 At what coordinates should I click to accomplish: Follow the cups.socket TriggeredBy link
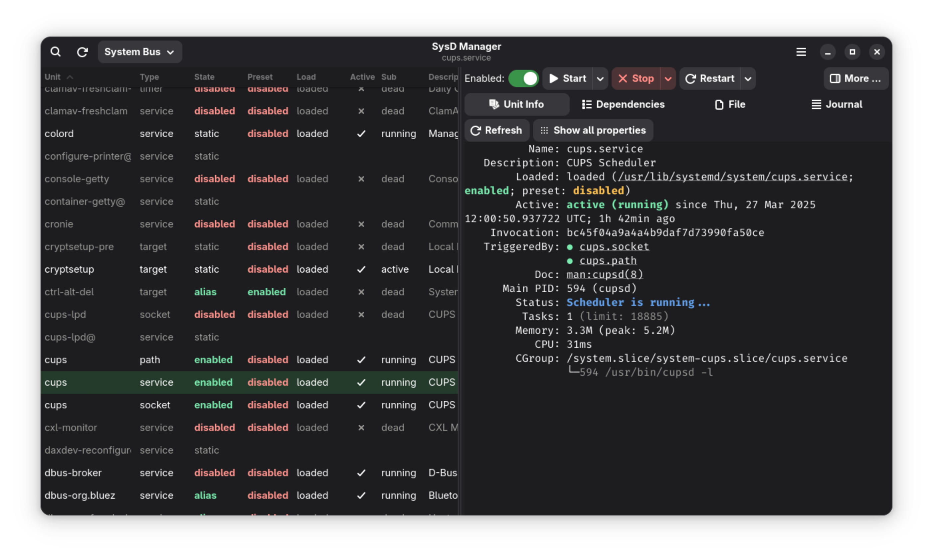(x=614, y=246)
